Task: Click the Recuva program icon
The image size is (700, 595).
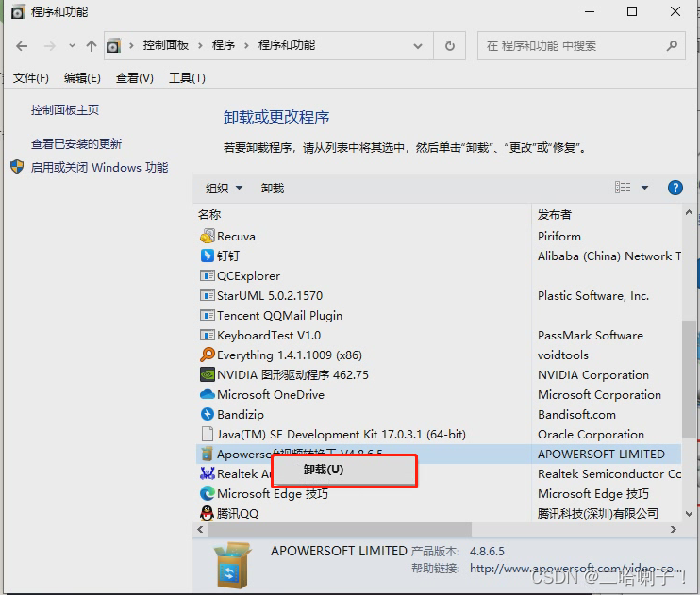Action: point(208,236)
